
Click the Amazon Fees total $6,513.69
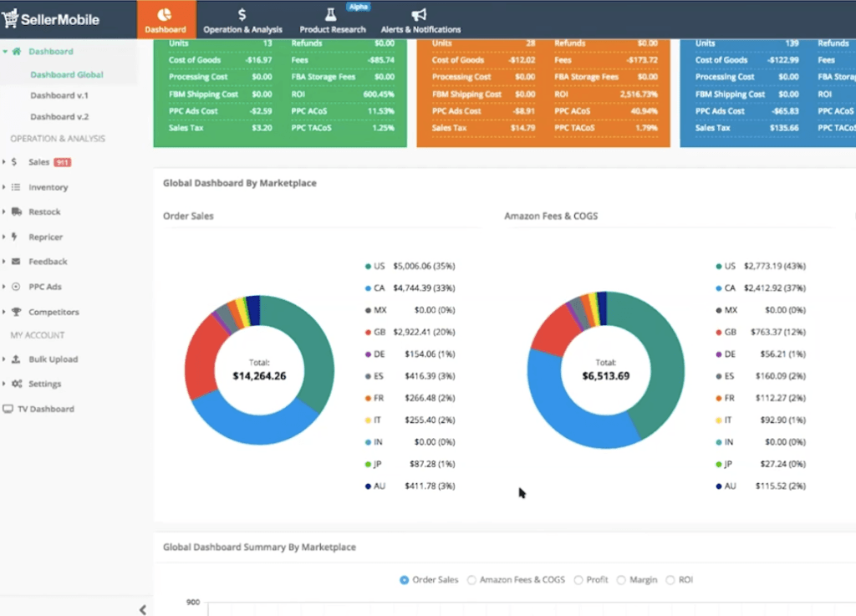coord(605,376)
